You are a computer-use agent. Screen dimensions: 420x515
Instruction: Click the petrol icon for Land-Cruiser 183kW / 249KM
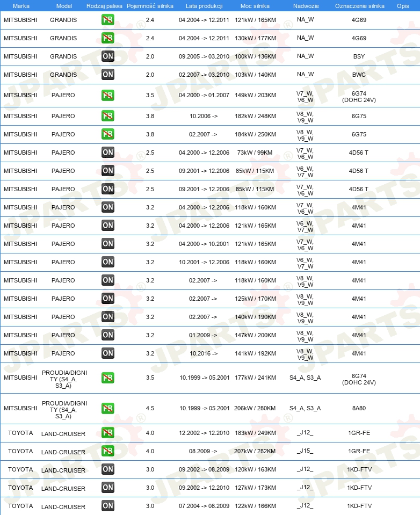[108, 433]
